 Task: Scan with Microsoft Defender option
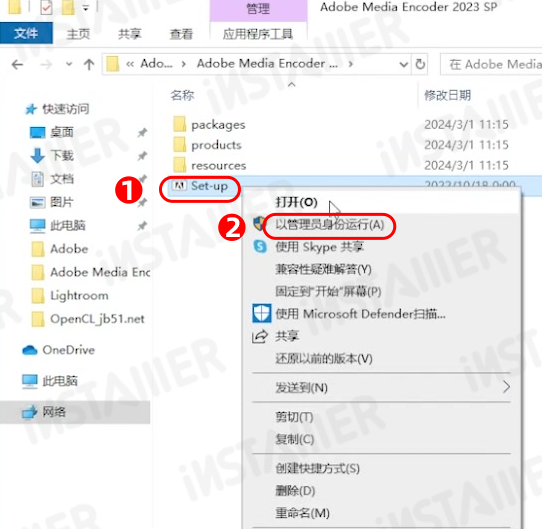click(x=360, y=314)
